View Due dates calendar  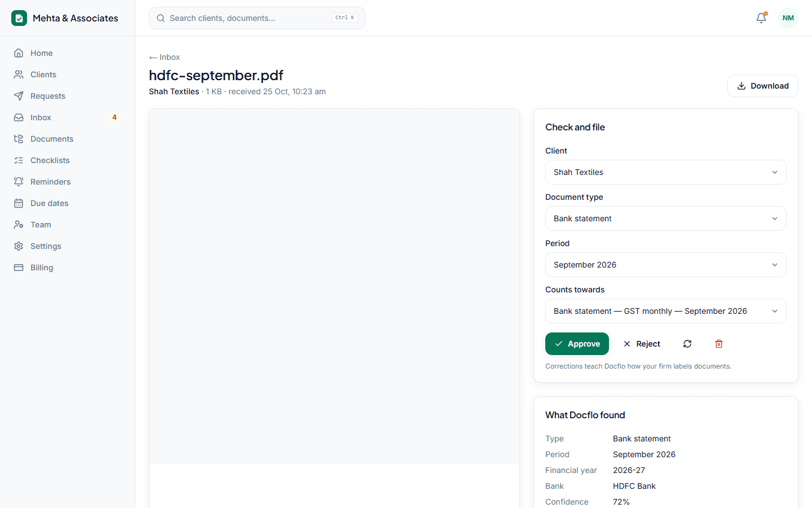[68, 203]
